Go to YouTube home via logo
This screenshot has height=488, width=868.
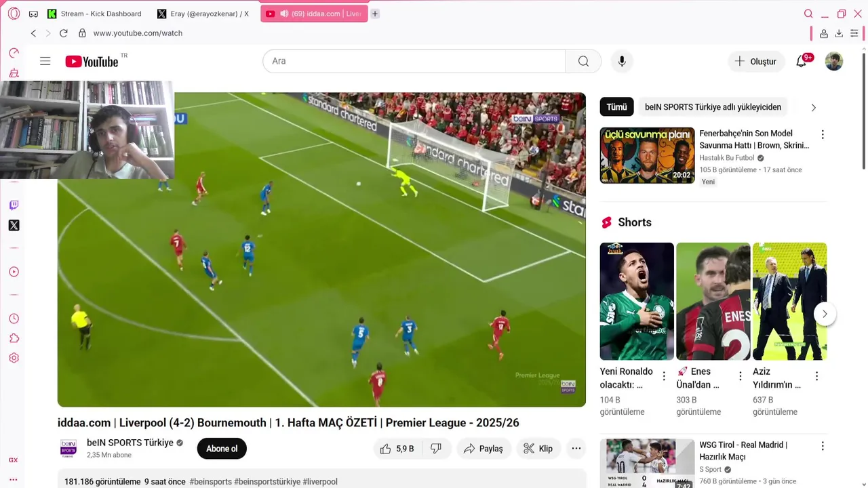pyautogui.click(x=92, y=62)
